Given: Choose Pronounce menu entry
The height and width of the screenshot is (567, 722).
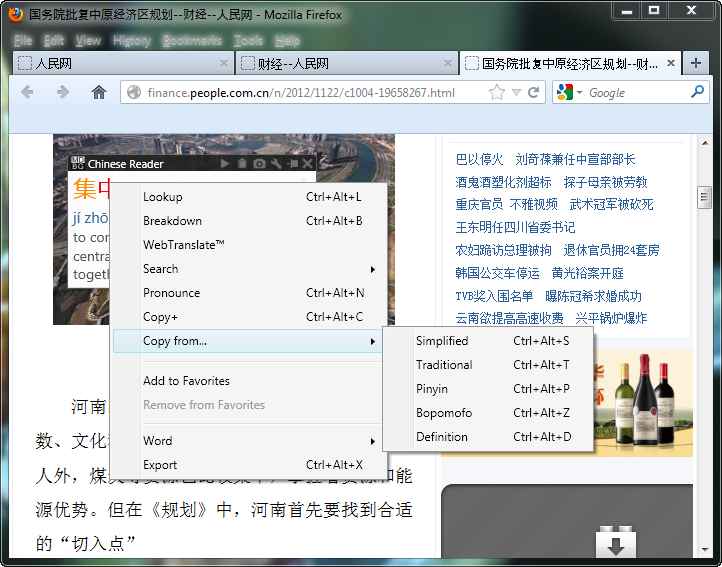Looking at the screenshot, I should (248, 293).
